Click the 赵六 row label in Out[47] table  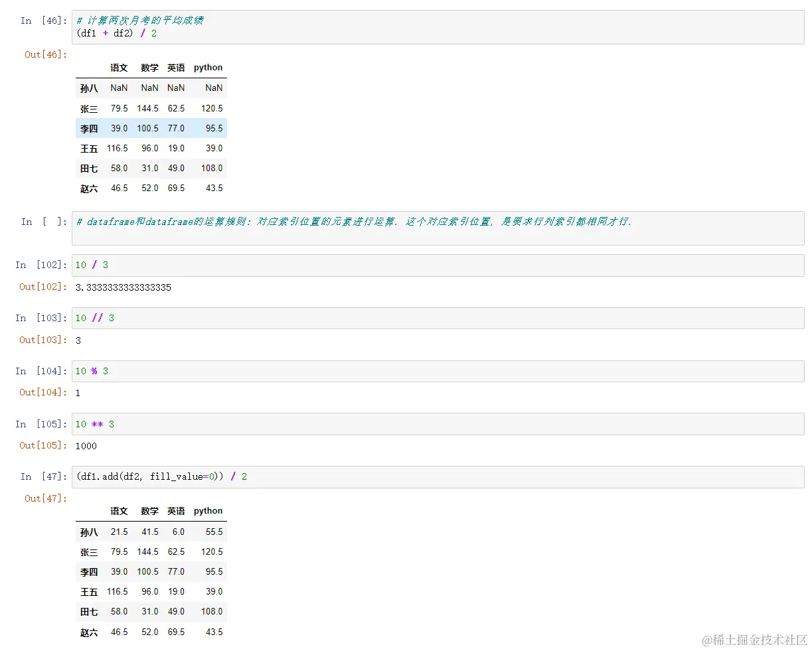pyautogui.click(x=89, y=632)
